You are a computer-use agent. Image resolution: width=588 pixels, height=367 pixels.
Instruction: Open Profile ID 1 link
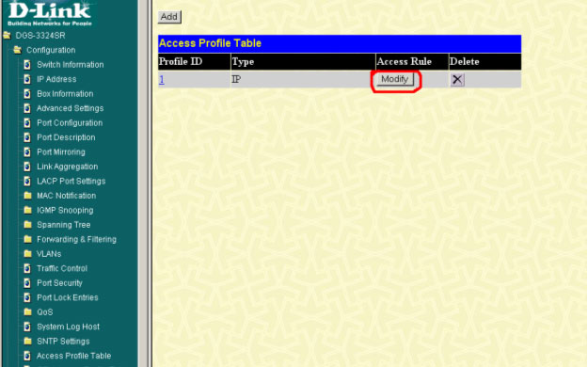pos(162,80)
